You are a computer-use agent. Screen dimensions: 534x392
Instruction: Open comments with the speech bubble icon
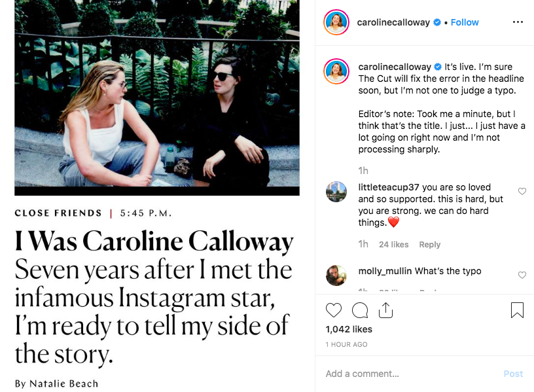(359, 310)
